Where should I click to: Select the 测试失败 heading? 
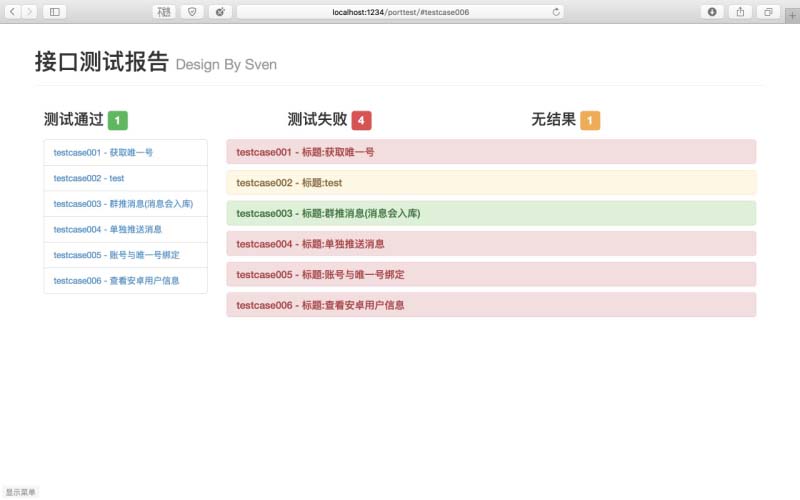[x=317, y=119]
